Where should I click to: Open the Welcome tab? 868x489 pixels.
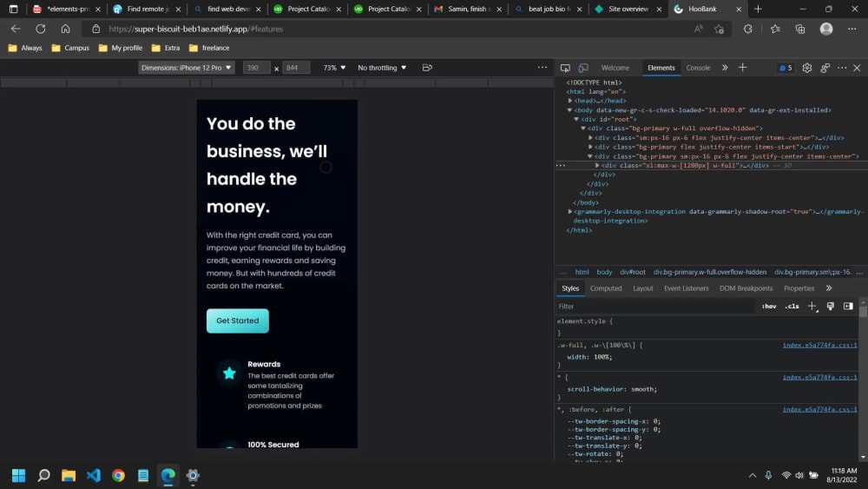615,68
